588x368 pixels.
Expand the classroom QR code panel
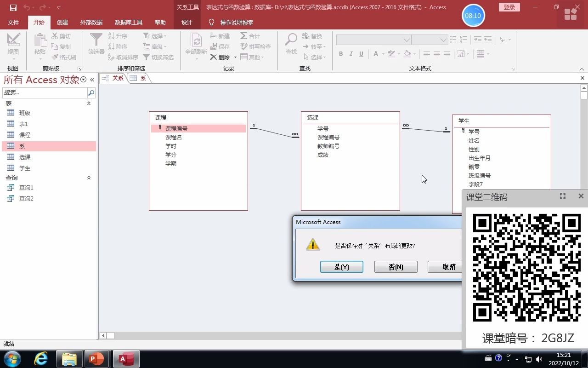[563, 196]
